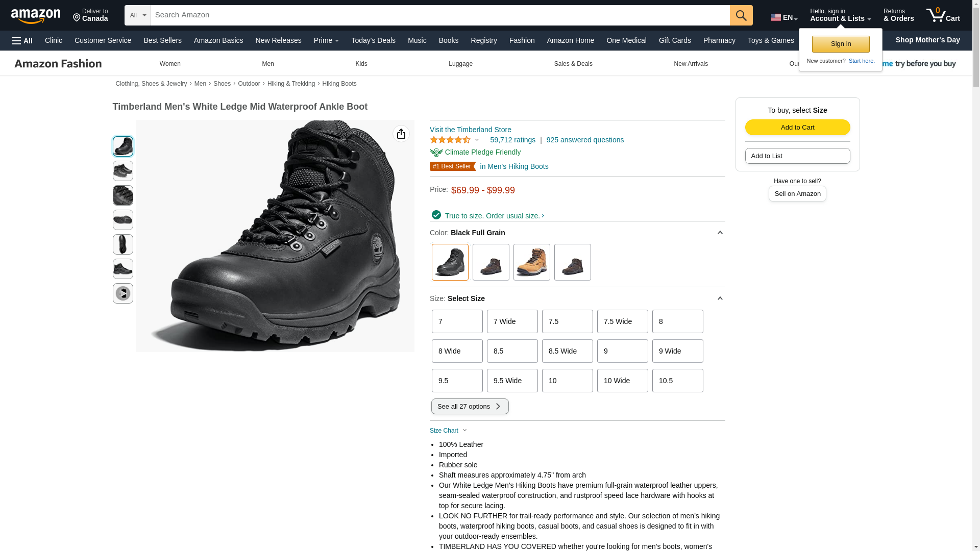The width and height of the screenshot is (980, 551).
Task: Click the Deliver to Canada location icon
Action: [x=77, y=18]
